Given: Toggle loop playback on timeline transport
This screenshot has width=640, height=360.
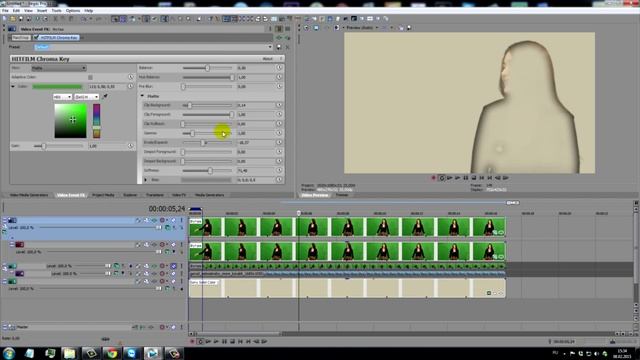Looking at the screenshot, I should coord(200,342).
